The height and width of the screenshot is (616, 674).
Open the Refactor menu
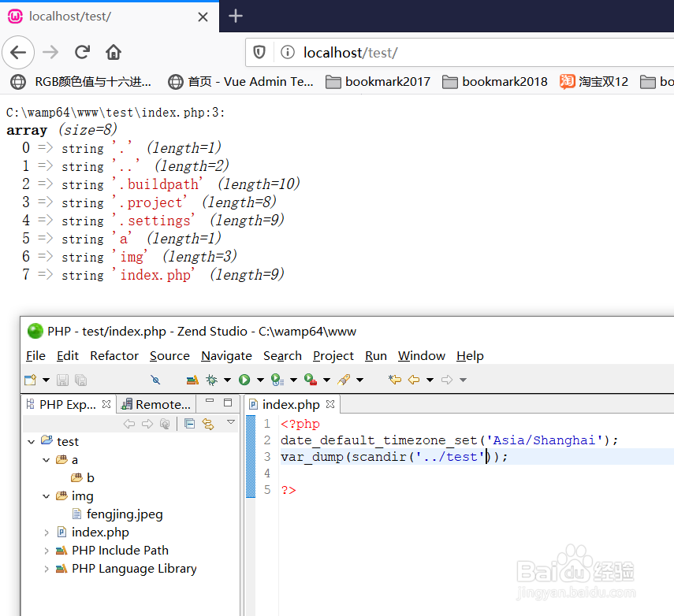(x=114, y=356)
